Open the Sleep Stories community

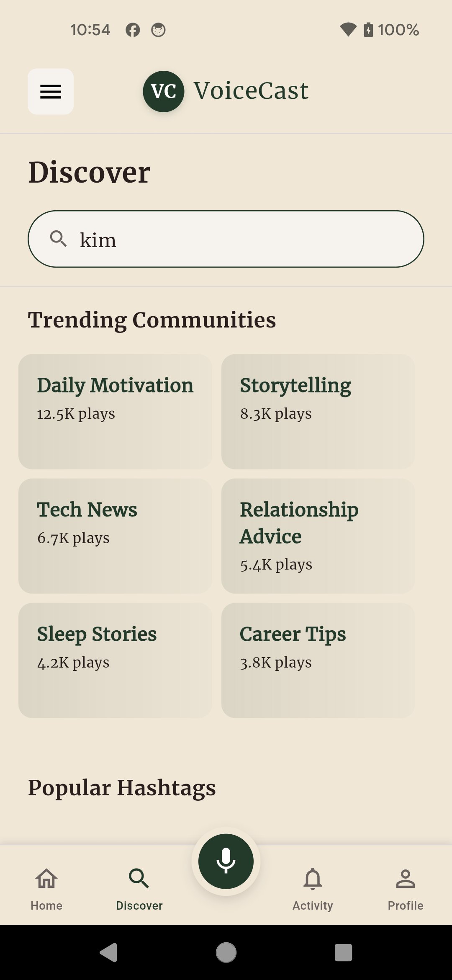[x=115, y=660]
